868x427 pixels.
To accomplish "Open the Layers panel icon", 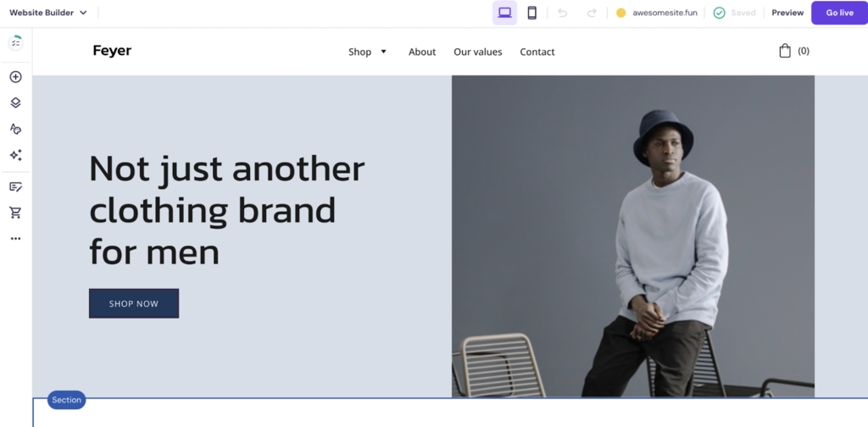I will (15, 103).
